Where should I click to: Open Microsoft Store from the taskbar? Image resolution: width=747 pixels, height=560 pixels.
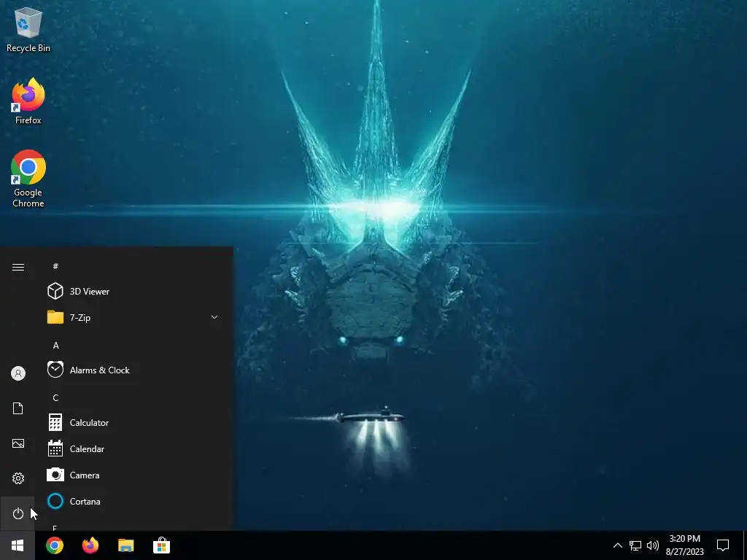161,545
